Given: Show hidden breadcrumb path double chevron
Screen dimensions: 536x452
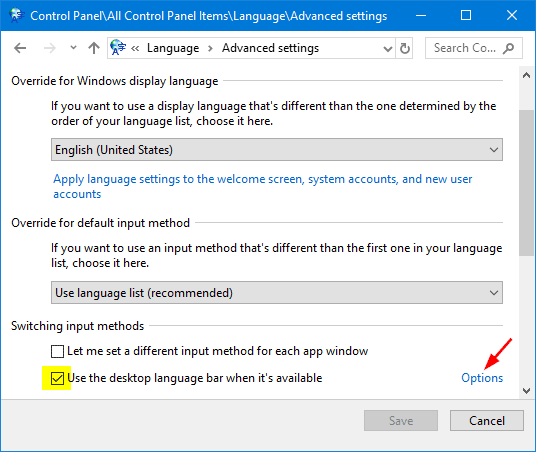Looking at the screenshot, I should point(135,49).
